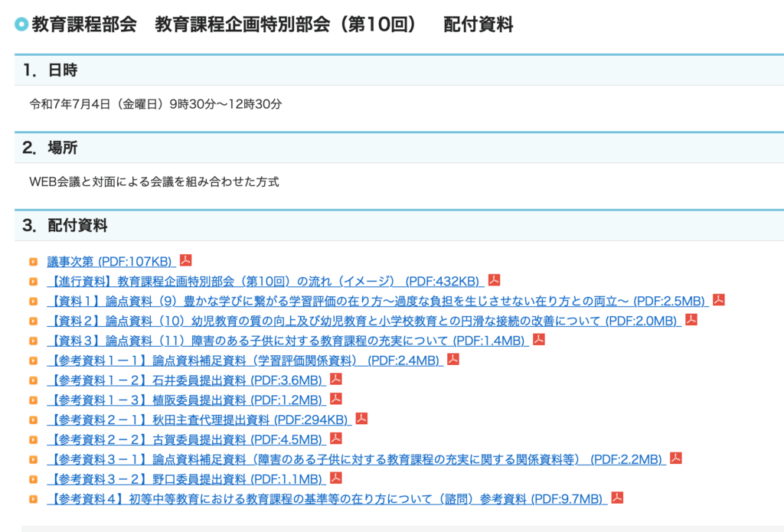Click PDF icon after 資料2 link
Image resolution: width=784 pixels, height=532 pixels.
(x=691, y=320)
